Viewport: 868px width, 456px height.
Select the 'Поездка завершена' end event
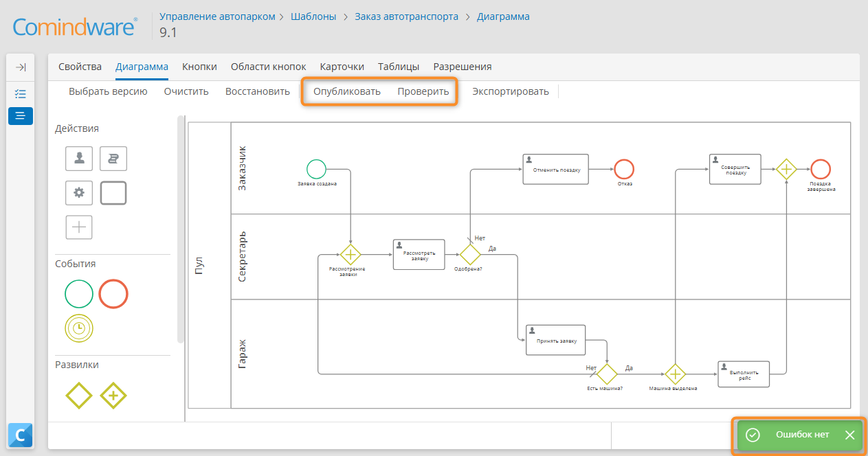[821, 169]
